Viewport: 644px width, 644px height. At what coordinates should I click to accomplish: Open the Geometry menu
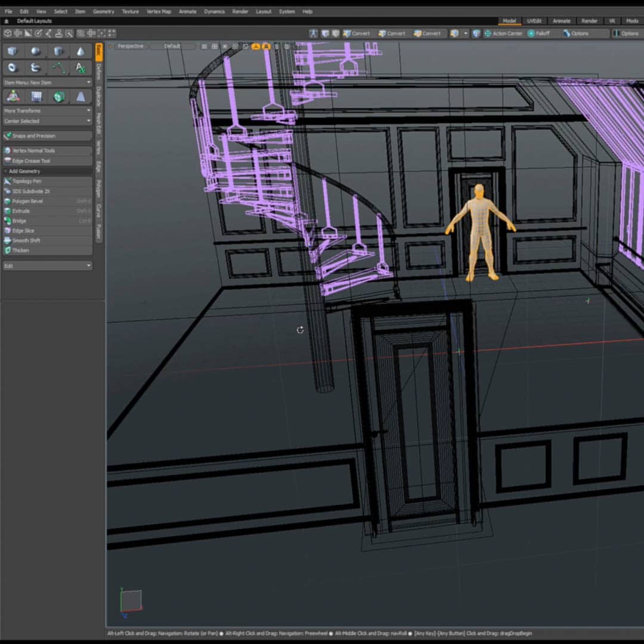pyautogui.click(x=103, y=11)
